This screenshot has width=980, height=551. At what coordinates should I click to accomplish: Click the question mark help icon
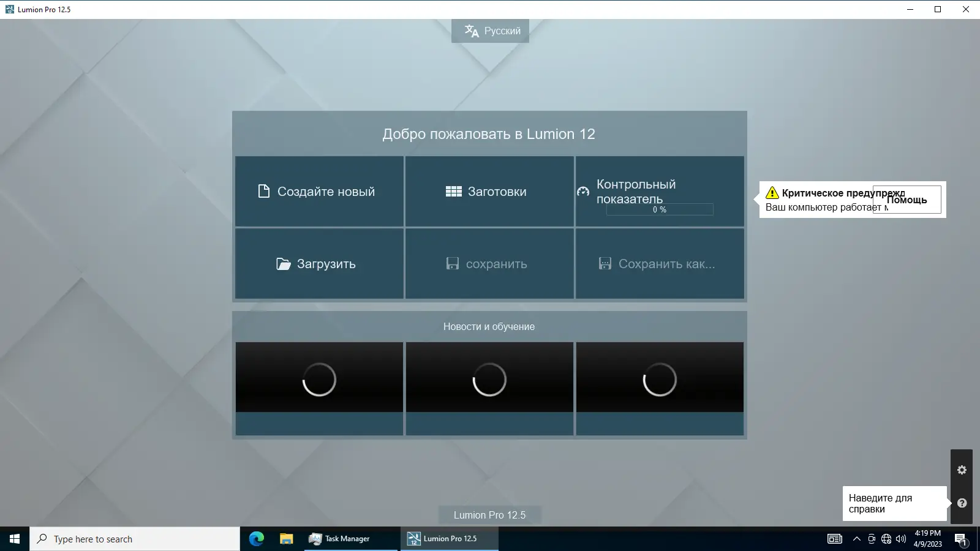coord(962,503)
